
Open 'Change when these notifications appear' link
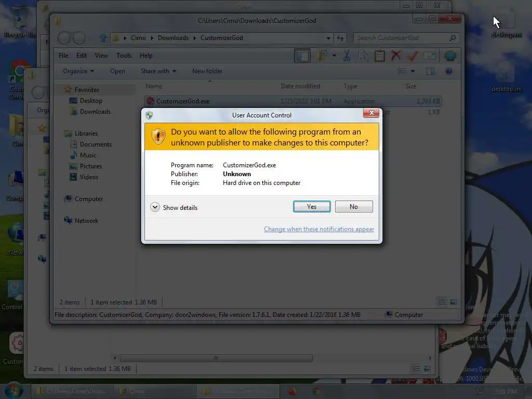[319, 229]
